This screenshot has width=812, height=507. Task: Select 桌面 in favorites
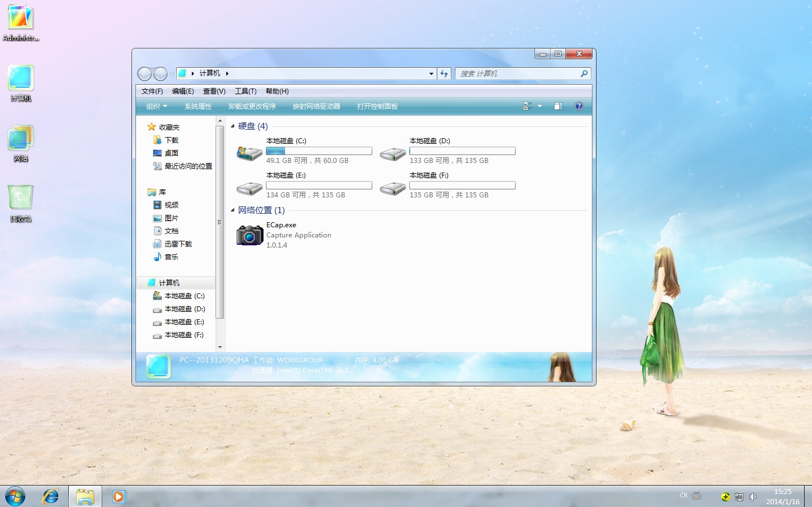(x=166, y=153)
